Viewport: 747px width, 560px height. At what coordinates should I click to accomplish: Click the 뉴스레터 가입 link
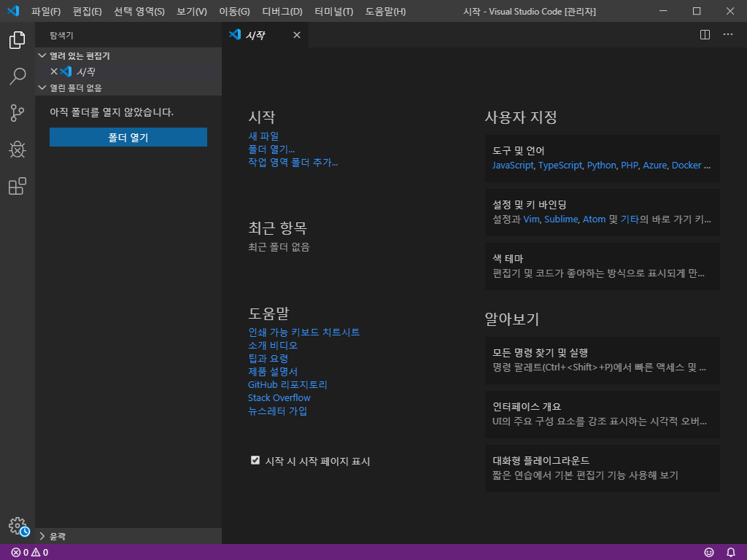(x=278, y=411)
